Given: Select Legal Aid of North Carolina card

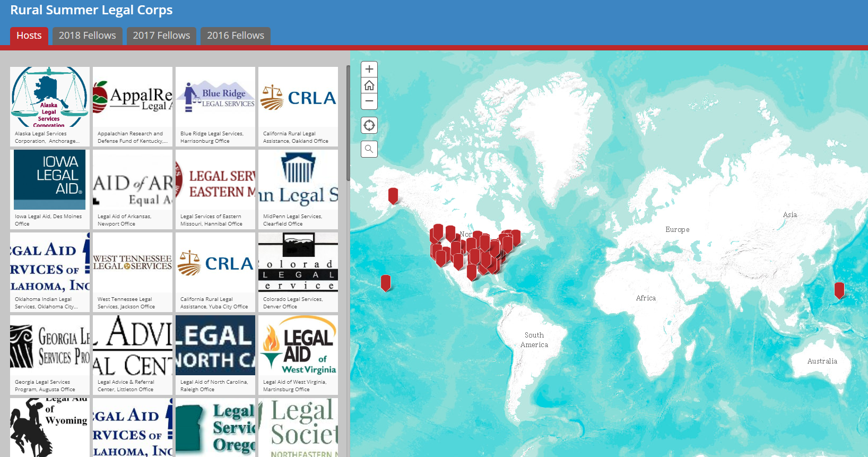Looking at the screenshot, I should click(x=215, y=355).
